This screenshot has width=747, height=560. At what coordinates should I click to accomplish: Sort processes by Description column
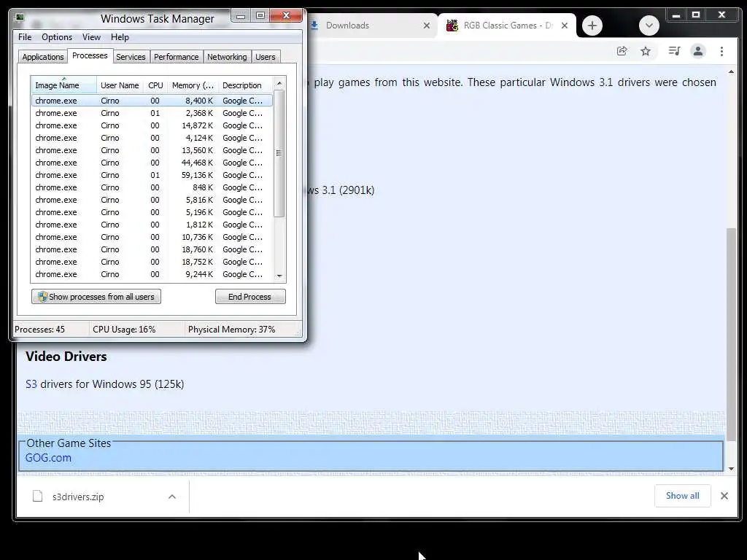click(245, 85)
